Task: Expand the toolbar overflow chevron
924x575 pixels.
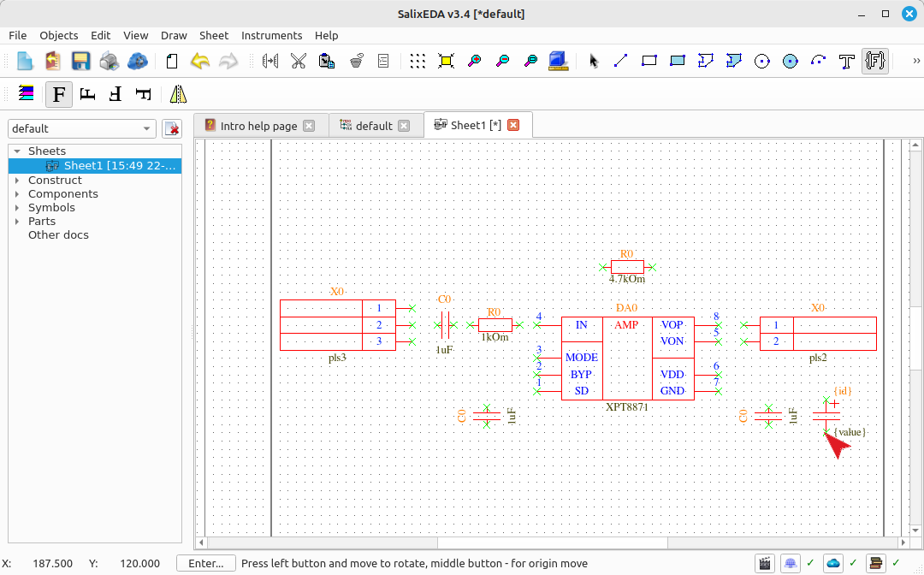Action: (916, 61)
